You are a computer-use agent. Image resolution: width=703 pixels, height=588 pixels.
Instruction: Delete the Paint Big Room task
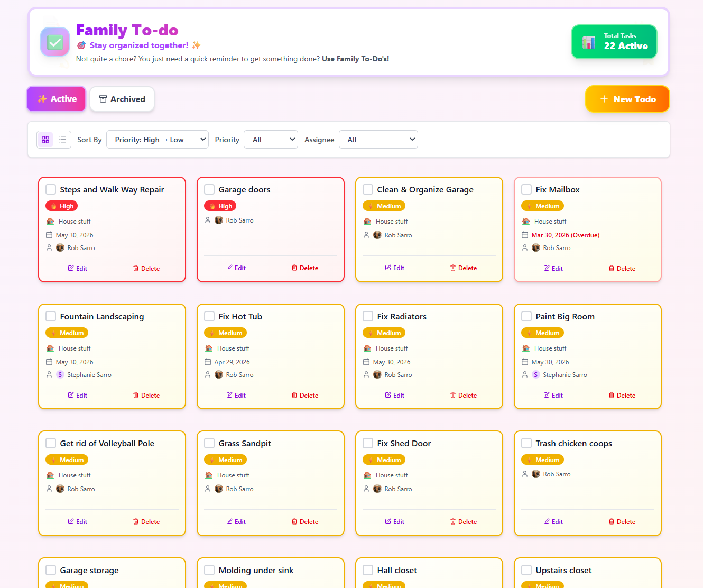622,396
